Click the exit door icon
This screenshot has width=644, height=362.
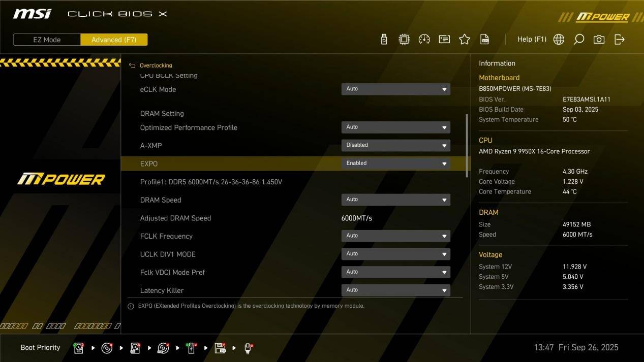pos(619,40)
